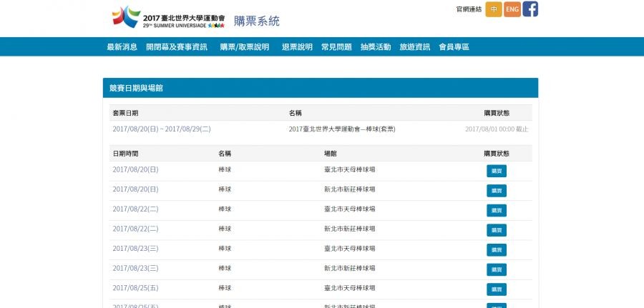The width and height of the screenshot is (644, 308).
Task: Select the 中 Chinese language icon
Action: 493,9
